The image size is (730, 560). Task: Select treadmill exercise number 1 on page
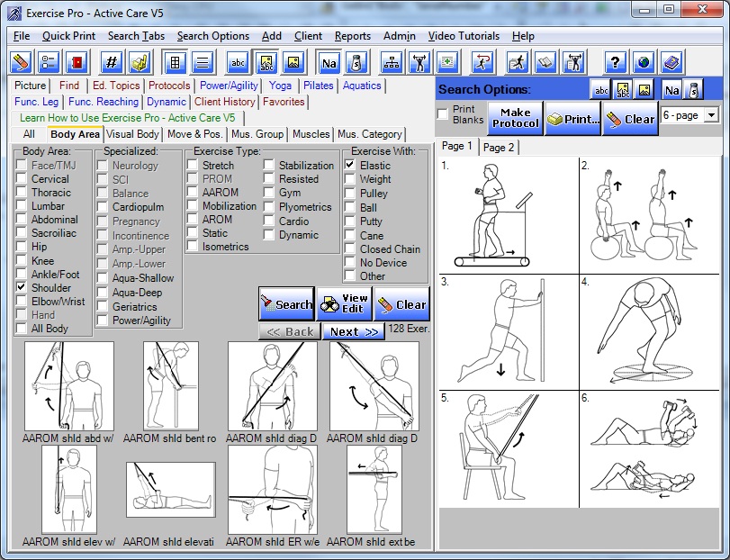pos(509,215)
